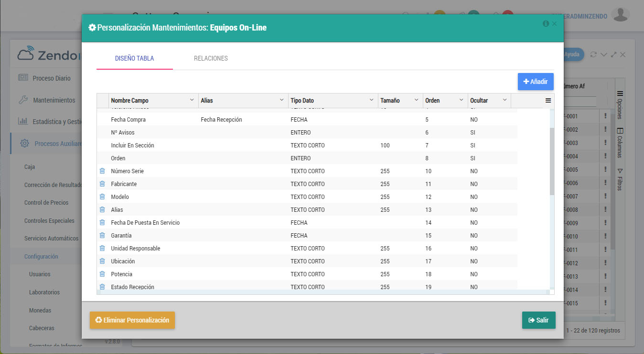
Task: Click the trash icon next to Garantía
Action: [x=102, y=235]
